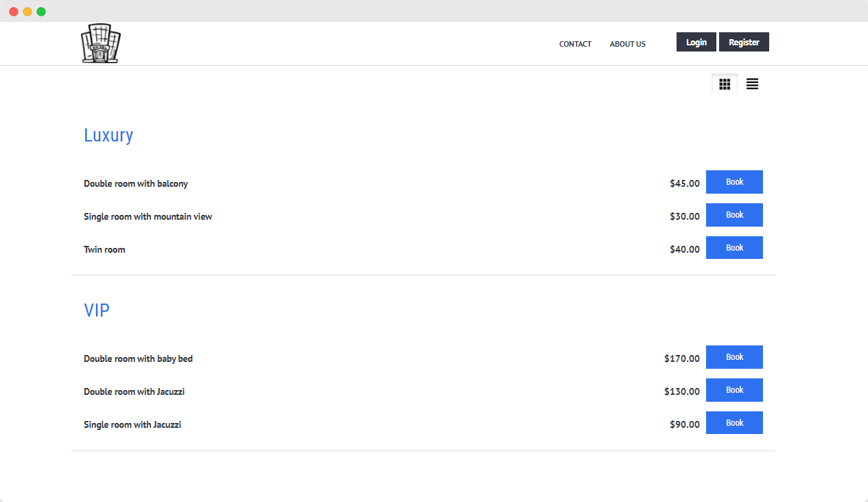
Task: Switch to grid view layout
Action: pyautogui.click(x=725, y=84)
